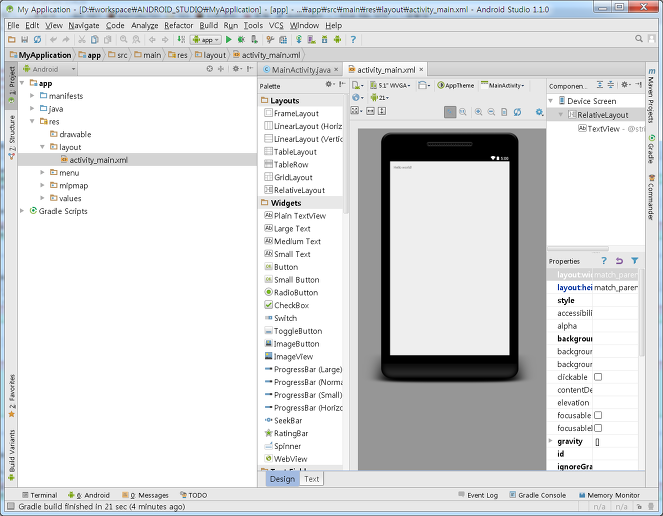The image size is (663, 516).
Task: Close the activity_main.xml tab
Action: [421, 69]
